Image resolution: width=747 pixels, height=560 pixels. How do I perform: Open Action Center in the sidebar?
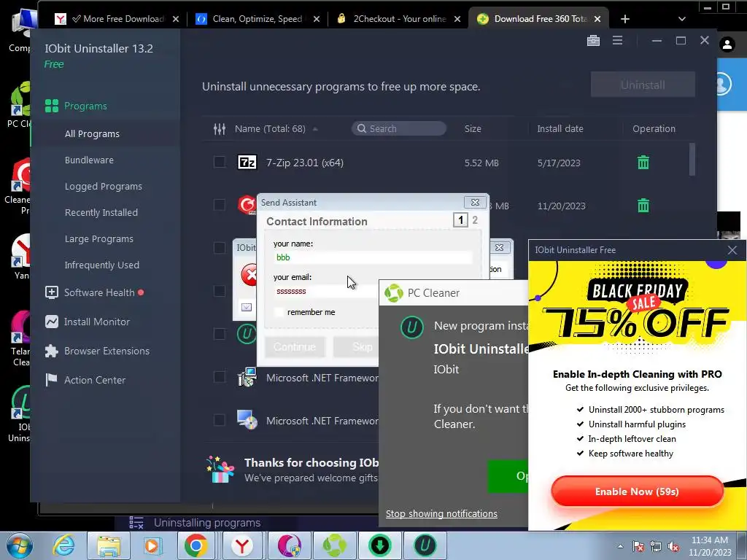click(x=85, y=380)
